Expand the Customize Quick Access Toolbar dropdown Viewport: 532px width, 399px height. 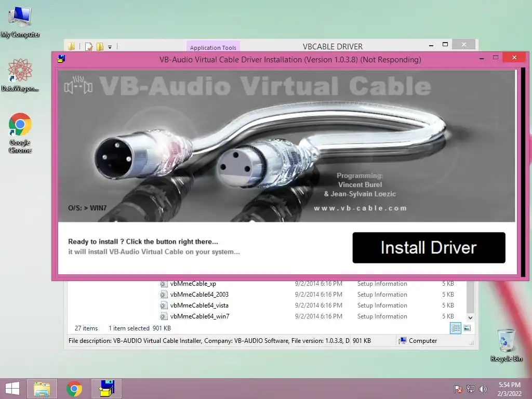110,47
